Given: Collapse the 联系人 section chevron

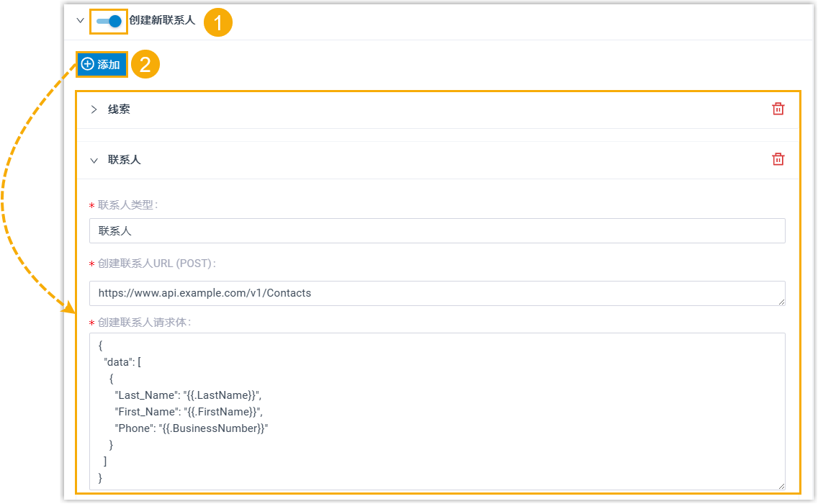Looking at the screenshot, I should click(x=94, y=160).
